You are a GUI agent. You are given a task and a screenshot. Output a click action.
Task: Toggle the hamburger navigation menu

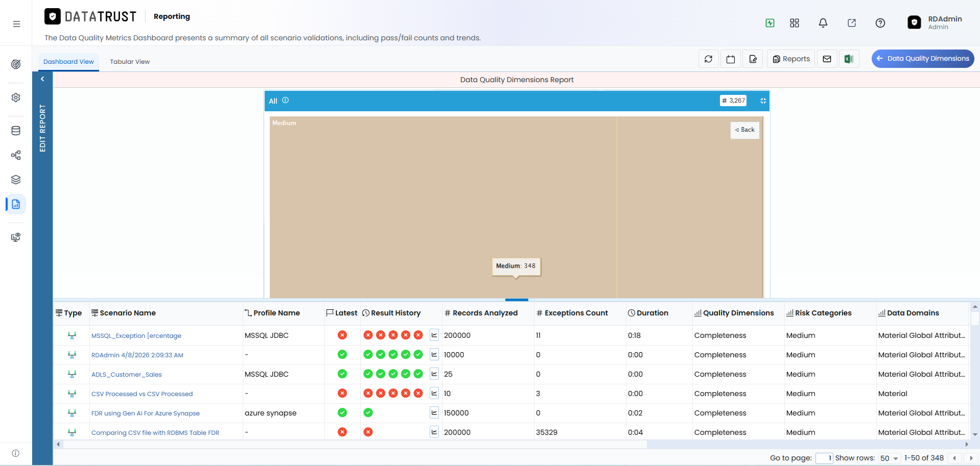[16, 24]
